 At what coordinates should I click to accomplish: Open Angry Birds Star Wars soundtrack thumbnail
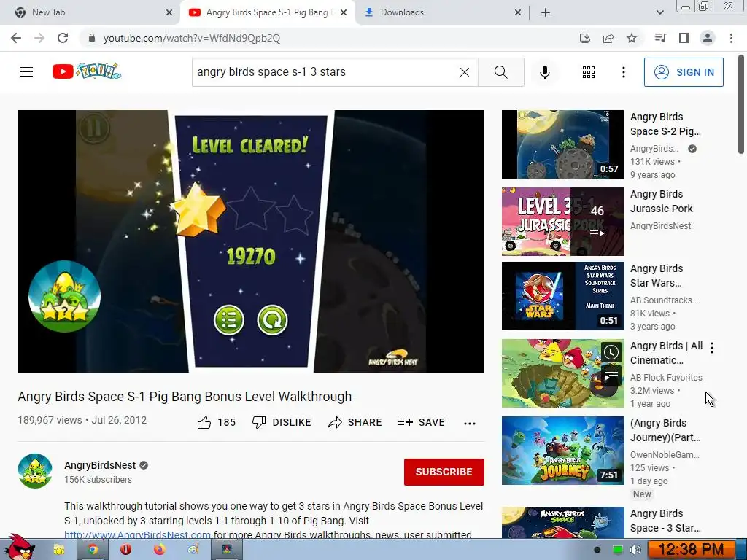(562, 296)
